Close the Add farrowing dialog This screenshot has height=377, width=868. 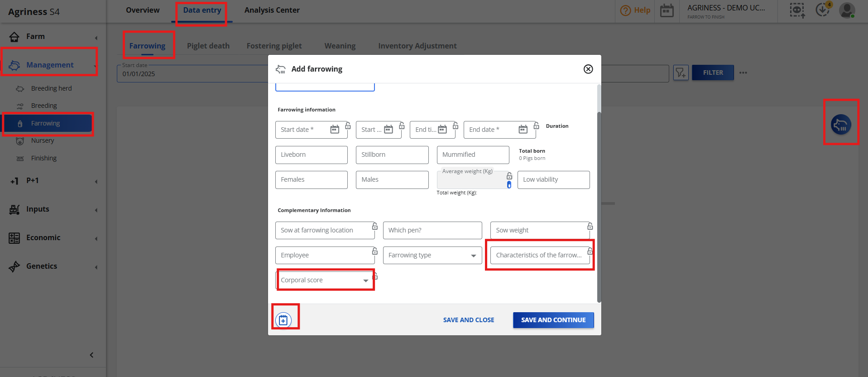point(588,69)
